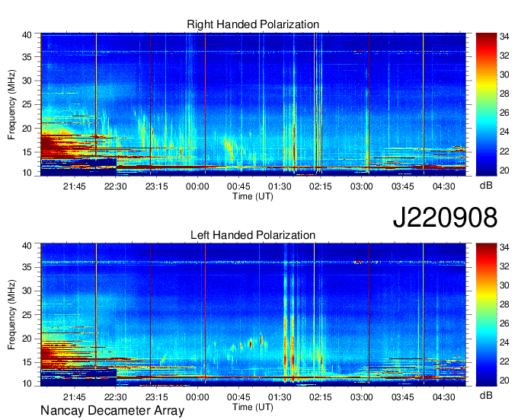Click '20' on top color bar scale
Screen dimensions: 518x420
tap(504, 170)
